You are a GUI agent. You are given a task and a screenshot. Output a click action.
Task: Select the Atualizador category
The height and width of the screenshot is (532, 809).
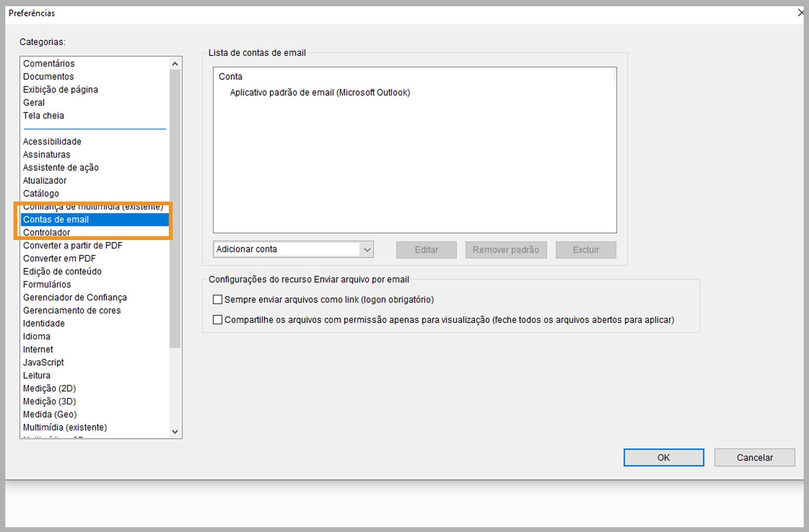tap(45, 180)
